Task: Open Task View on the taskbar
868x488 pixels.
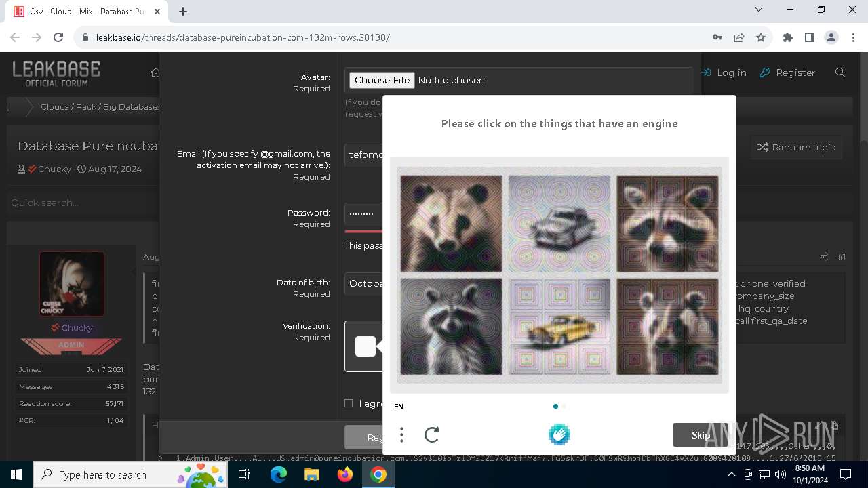Action: point(244,474)
